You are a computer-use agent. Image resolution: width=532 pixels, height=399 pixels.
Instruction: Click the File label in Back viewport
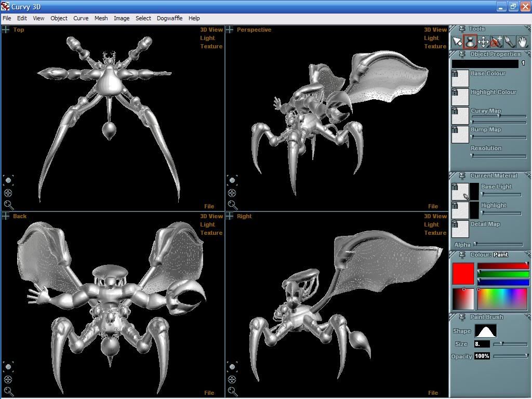click(209, 393)
